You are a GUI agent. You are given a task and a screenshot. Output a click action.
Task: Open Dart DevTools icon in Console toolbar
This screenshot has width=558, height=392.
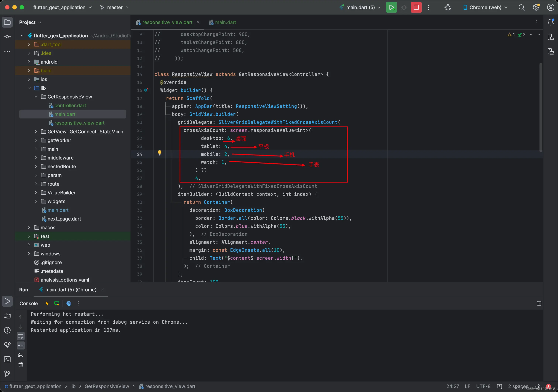pos(69,303)
